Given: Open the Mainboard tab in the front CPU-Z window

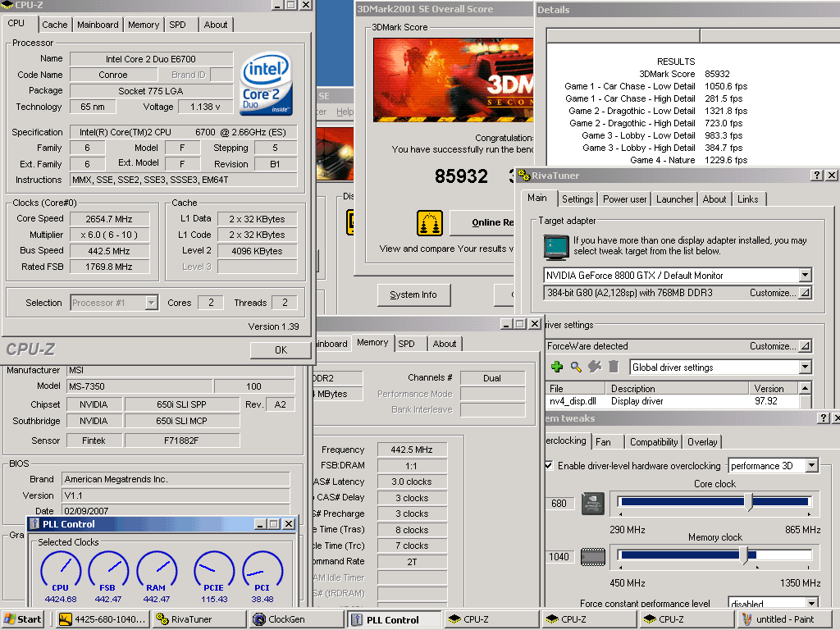Looking at the screenshot, I should point(98,25).
